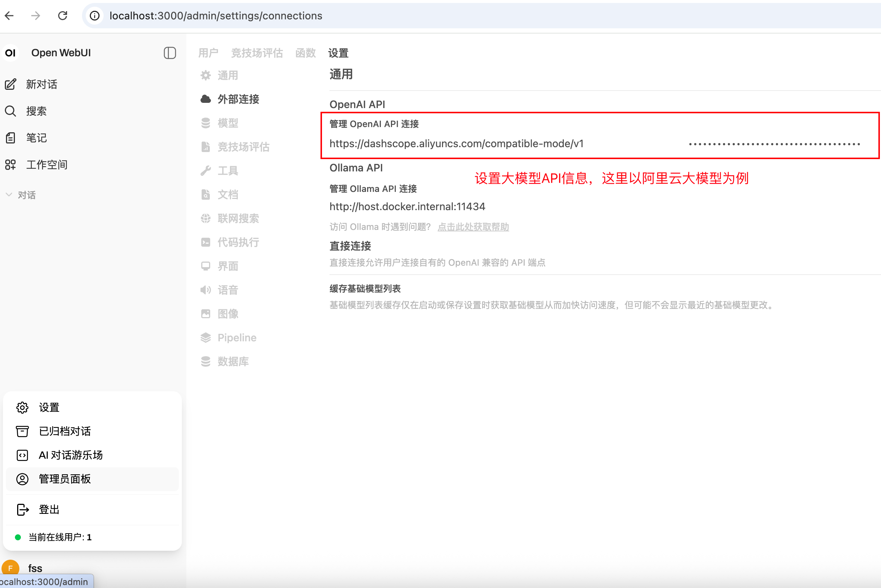Reload the page with the refresh icon
The image size is (881, 588).
click(63, 16)
